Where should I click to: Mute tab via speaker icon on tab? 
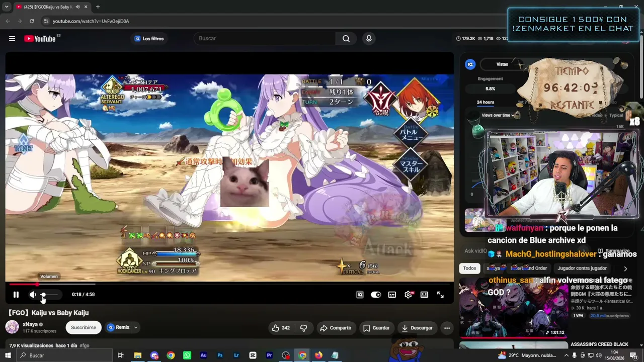(x=77, y=7)
